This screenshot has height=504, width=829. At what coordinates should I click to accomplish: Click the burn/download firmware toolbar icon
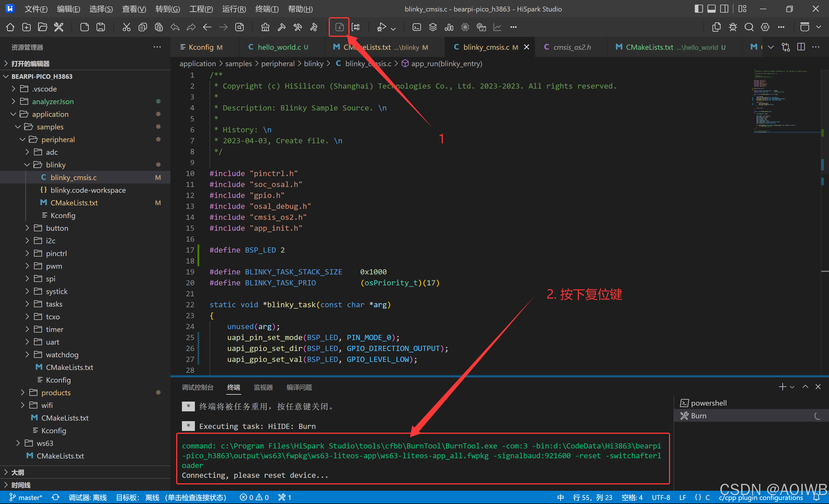339,27
